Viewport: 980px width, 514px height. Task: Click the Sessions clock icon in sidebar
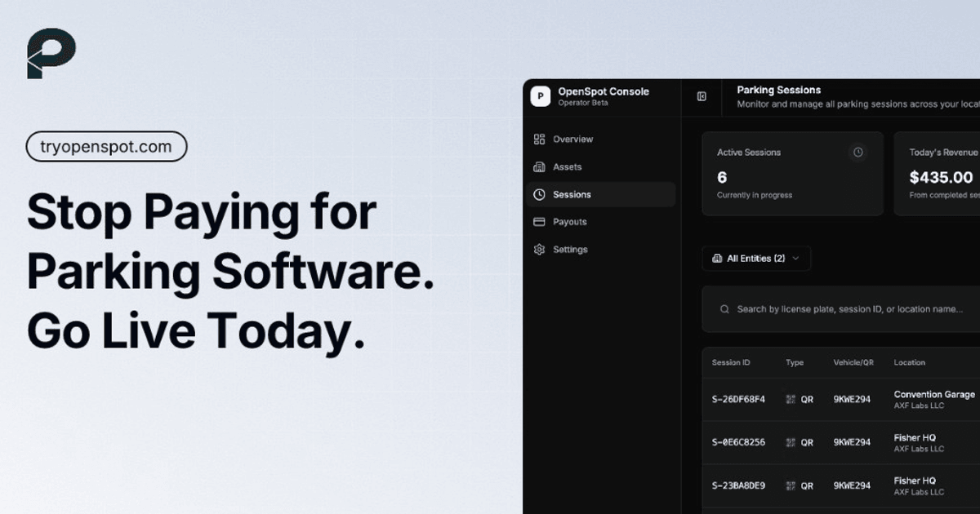click(539, 194)
